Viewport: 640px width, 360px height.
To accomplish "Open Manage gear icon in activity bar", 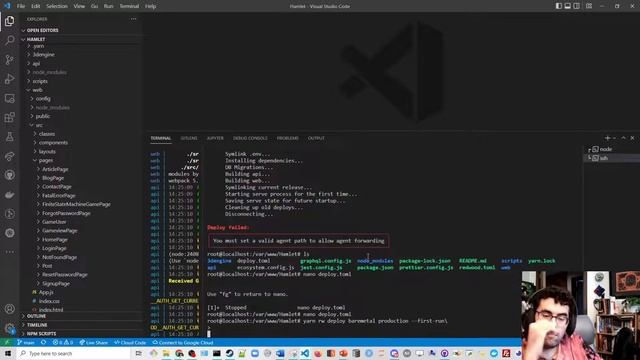I will (x=9, y=328).
